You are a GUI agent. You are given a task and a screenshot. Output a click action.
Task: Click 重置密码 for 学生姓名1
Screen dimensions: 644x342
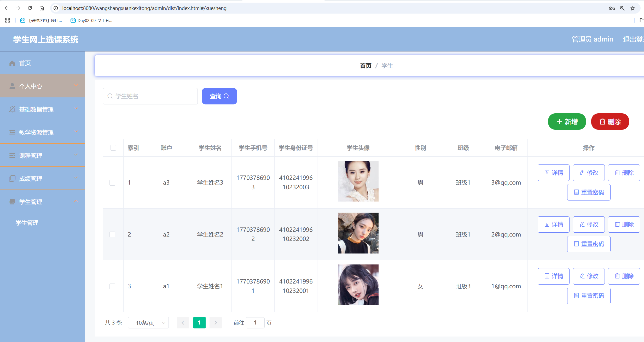tap(589, 296)
